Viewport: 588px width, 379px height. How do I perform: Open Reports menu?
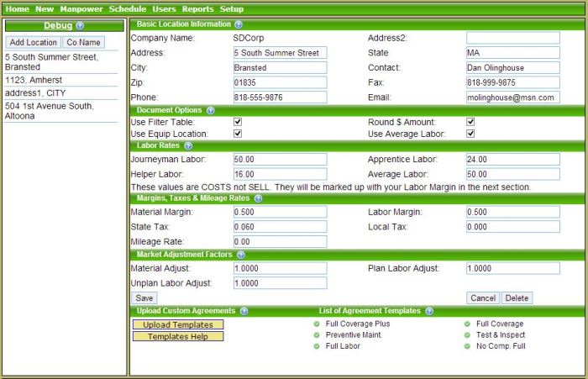pyautogui.click(x=197, y=9)
